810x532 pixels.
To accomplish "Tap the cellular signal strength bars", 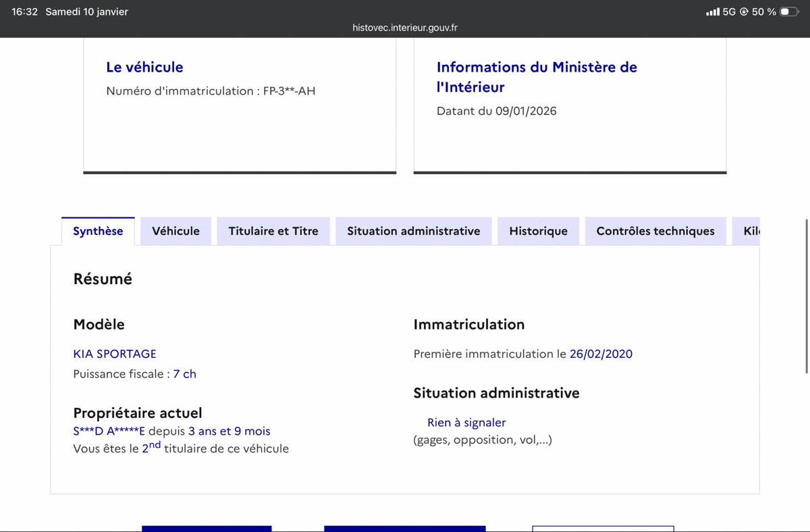I will coord(712,11).
